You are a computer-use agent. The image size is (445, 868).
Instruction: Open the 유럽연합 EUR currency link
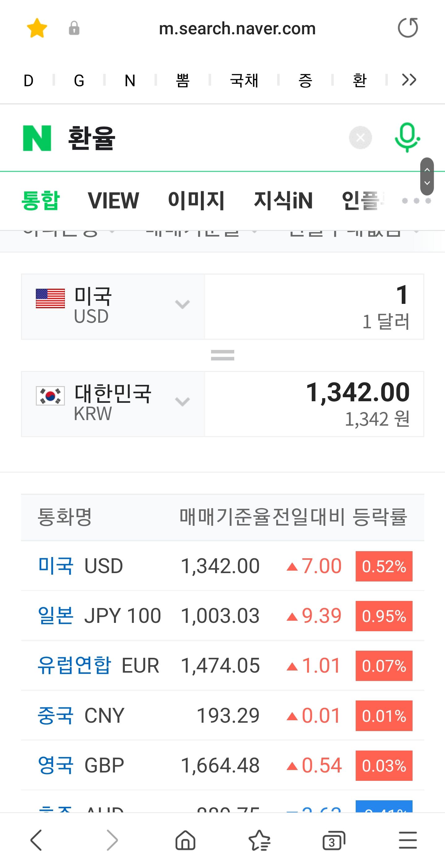pyautogui.click(x=74, y=665)
